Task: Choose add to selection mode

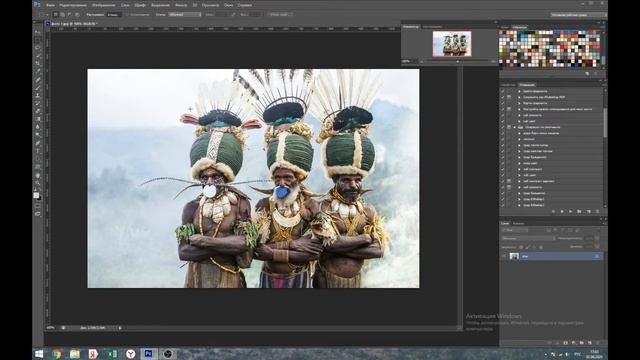Action: (63, 14)
